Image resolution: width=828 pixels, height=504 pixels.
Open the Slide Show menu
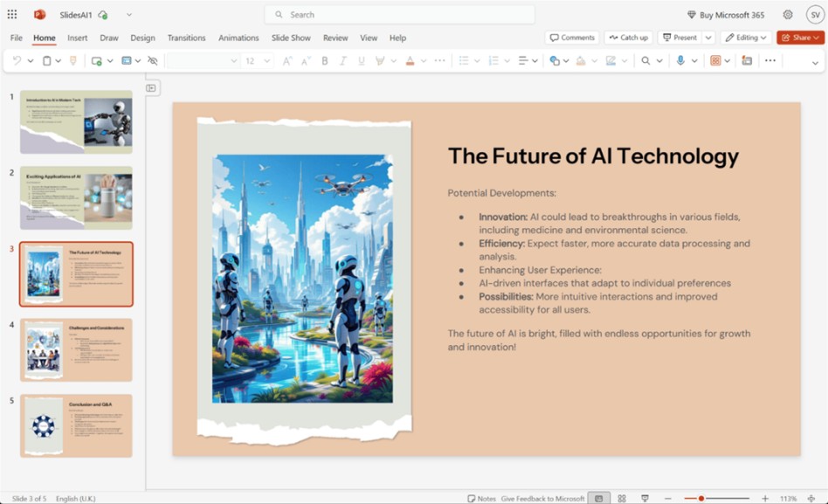click(x=291, y=38)
